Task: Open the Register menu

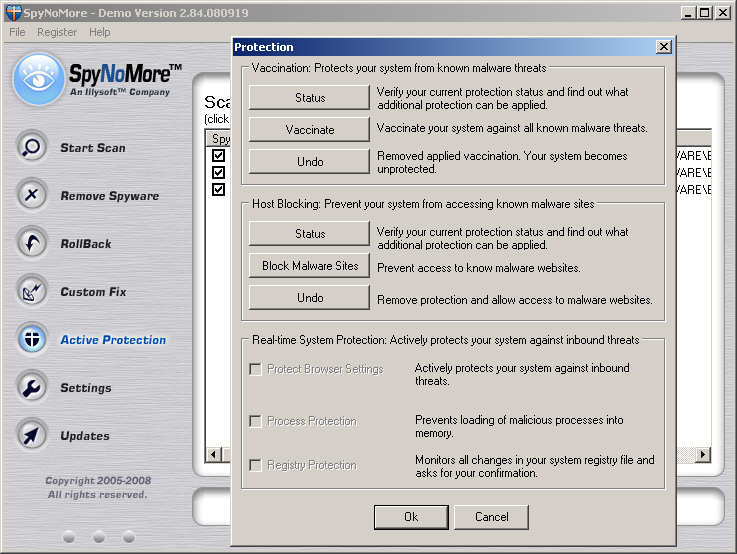Action: (x=57, y=32)
